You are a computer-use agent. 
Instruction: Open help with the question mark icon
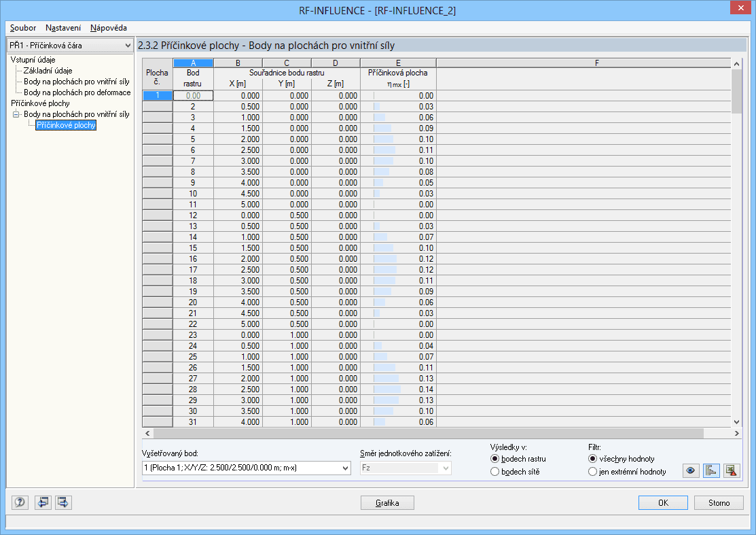(x=20, y=502)
